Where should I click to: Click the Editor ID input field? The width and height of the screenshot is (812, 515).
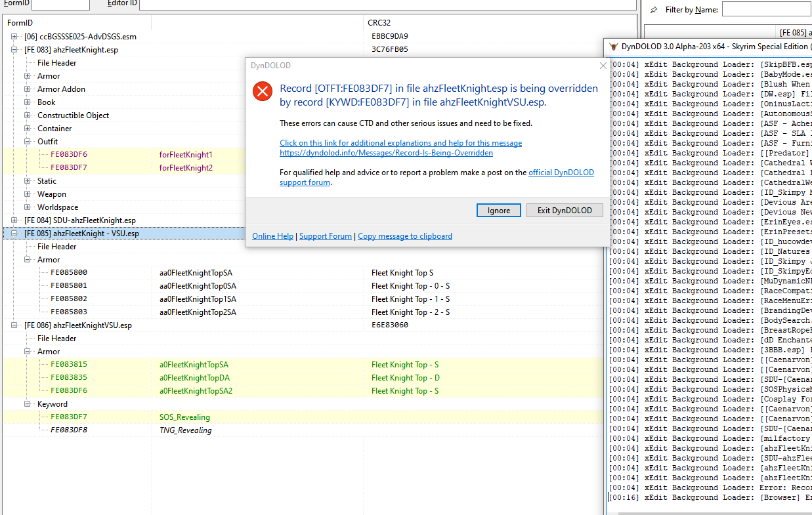pos(388,4)
